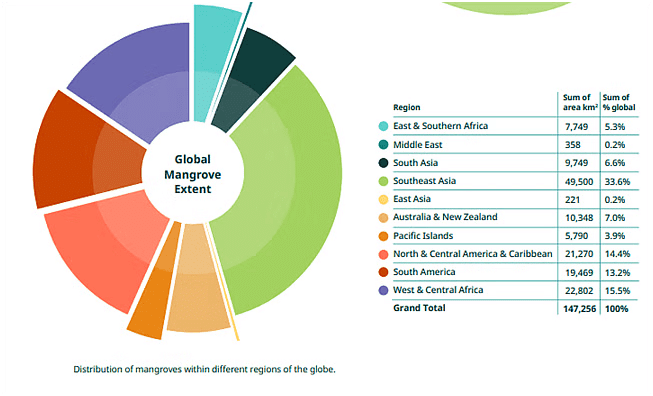Click the 'Grand Total' row label

click(419, 308)
